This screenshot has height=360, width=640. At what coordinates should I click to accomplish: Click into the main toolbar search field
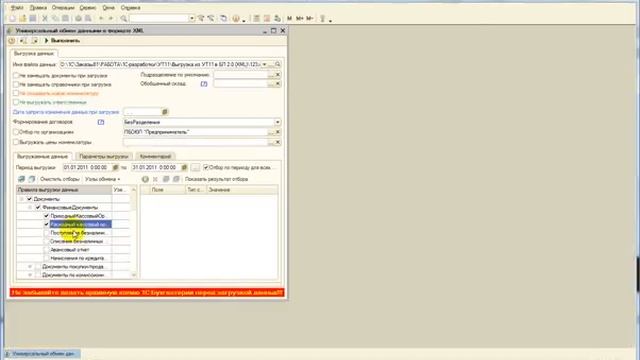(159, 18)
